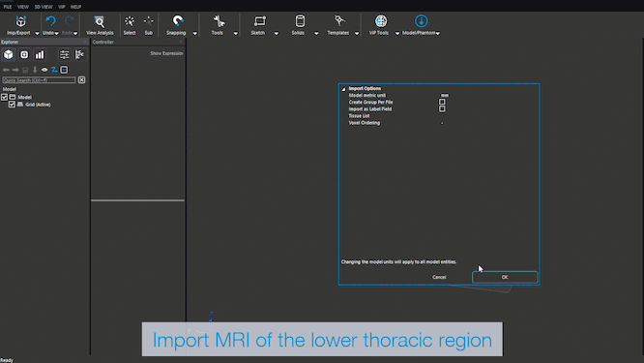Click the Undo arrow icon

pyautogui.click(x=50, y=21)
